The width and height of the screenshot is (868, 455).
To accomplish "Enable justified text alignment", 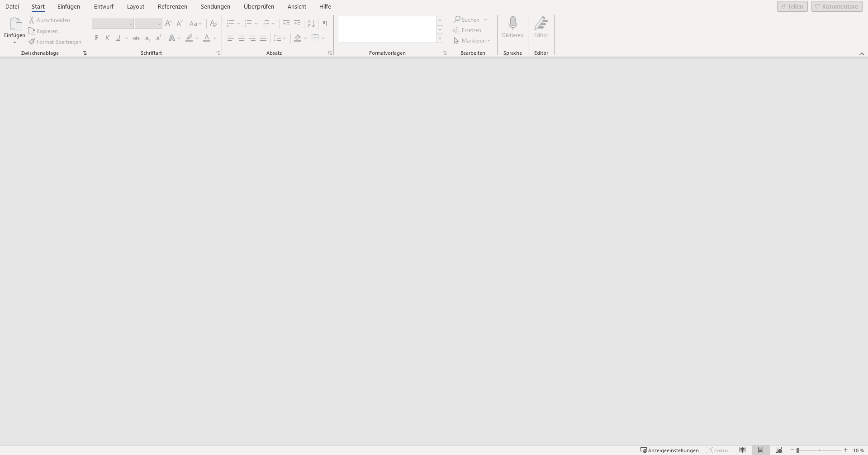I will (263, 38).
